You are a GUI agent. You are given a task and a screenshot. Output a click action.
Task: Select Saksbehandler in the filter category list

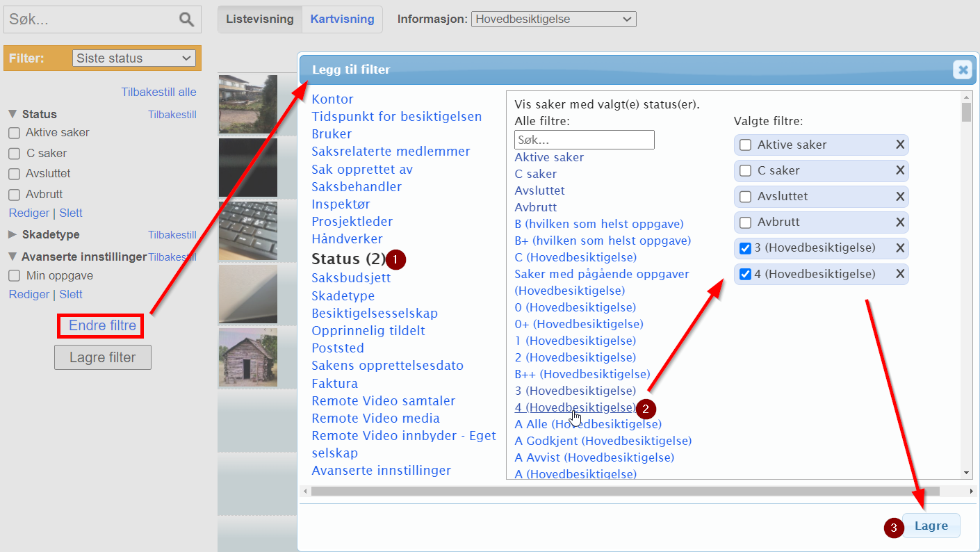(x=357, y=186)
